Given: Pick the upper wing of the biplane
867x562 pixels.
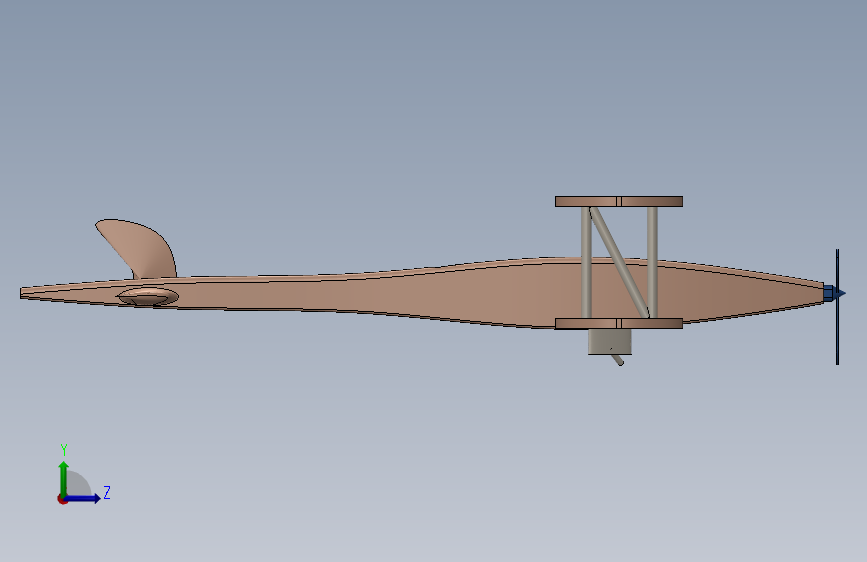Looking at the screenshot, I should coord(619,201).
